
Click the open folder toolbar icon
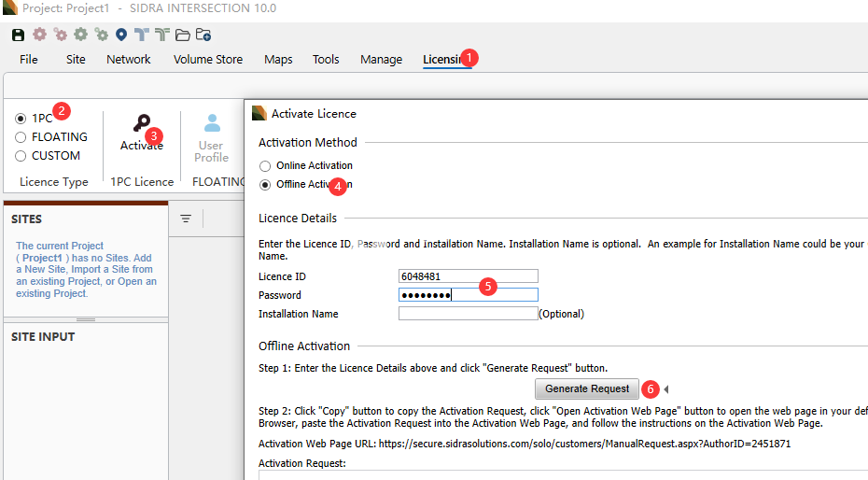coord(183,35)
